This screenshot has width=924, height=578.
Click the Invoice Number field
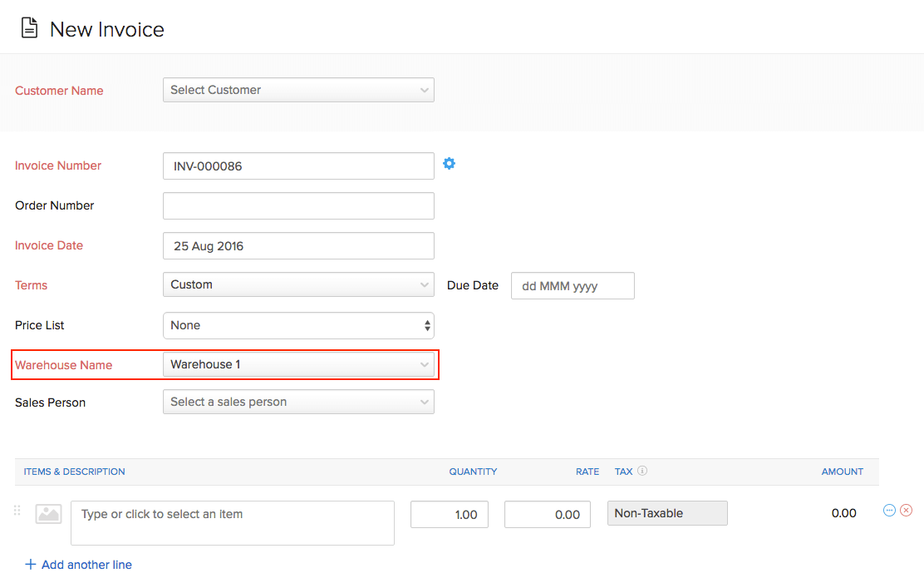coord(299,165)
